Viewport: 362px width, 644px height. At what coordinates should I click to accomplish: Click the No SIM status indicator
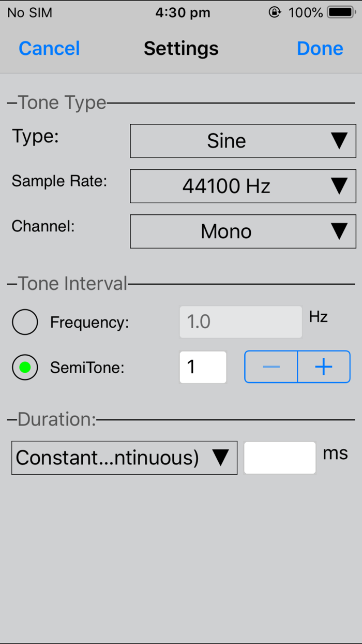pyautogui.click(x=29, y=12)
